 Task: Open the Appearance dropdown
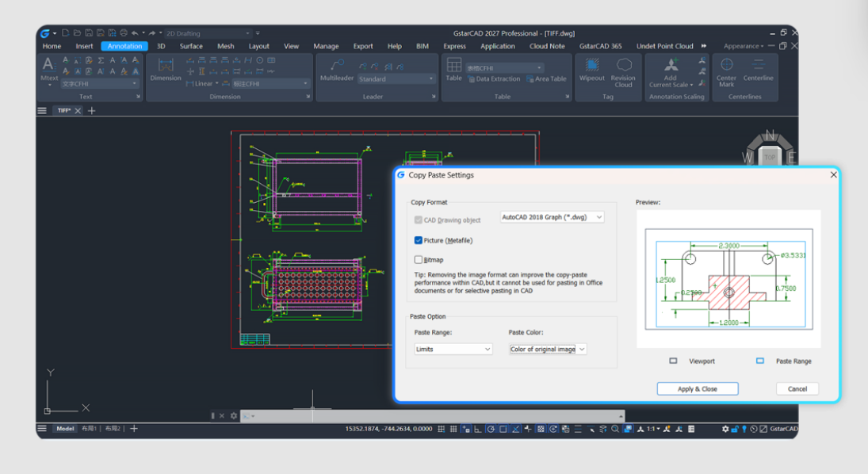pos(744,46)
